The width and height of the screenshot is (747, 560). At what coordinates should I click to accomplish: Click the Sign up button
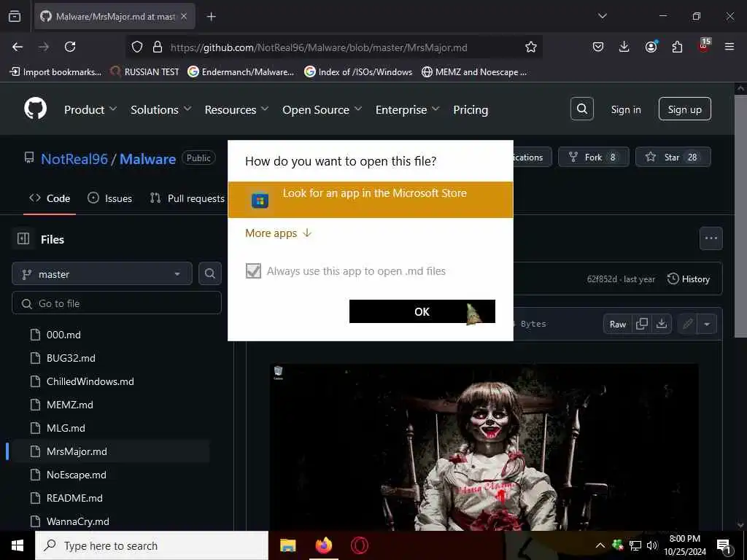point(684,109)
